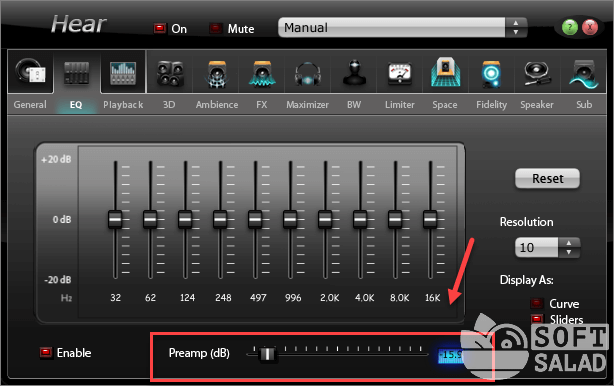Toggle the EQ Enable checkbox
614x386 pixels.
(x=46, y=353)
